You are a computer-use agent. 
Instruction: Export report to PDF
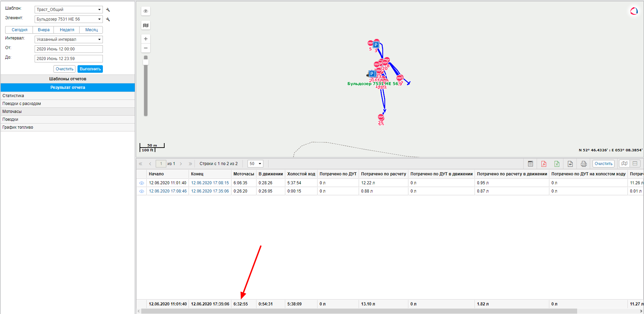[x=544, y=164]
